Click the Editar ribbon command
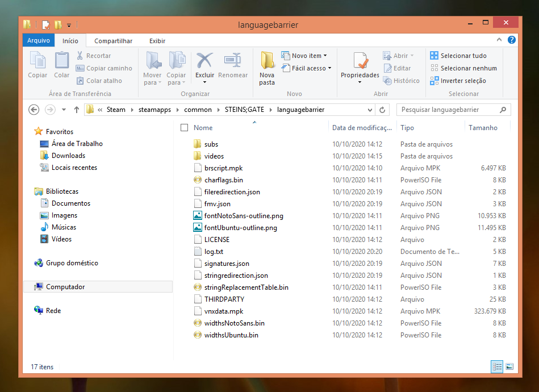Screen dimensions: 539x392 398,68
